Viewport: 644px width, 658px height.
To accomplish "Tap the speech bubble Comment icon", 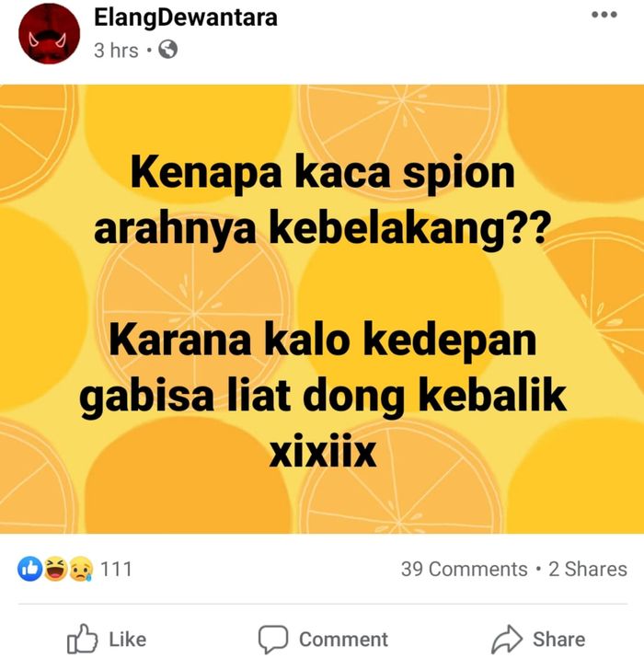I will coord(273,639).
